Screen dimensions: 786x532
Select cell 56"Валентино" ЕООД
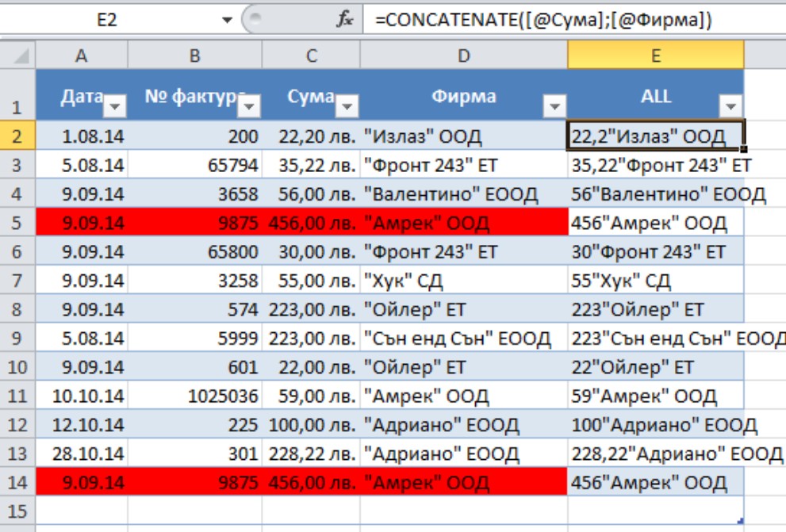tap(656, 194)
